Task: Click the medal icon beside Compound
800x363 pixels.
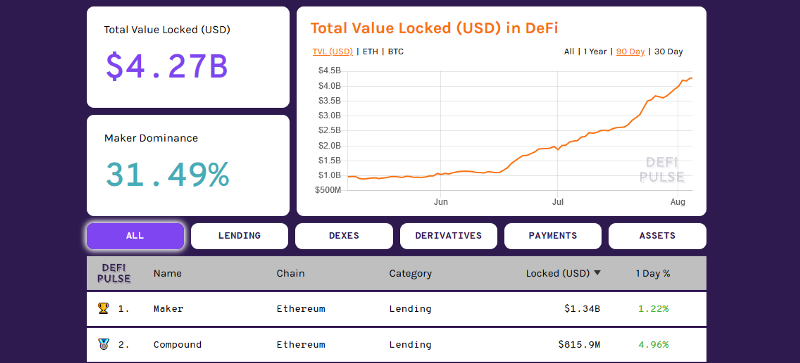Action: click(103, 344)
